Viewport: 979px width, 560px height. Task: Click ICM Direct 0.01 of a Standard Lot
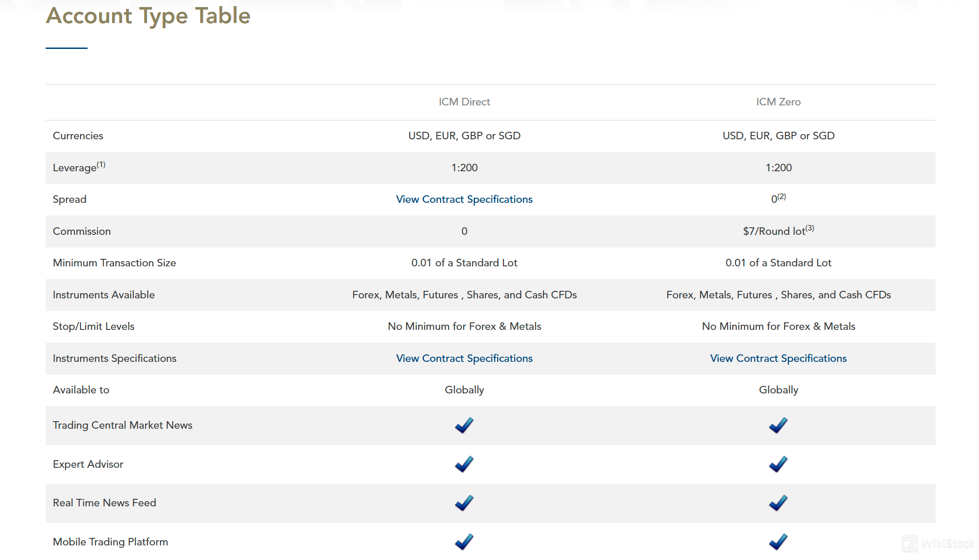click(464, 263)
